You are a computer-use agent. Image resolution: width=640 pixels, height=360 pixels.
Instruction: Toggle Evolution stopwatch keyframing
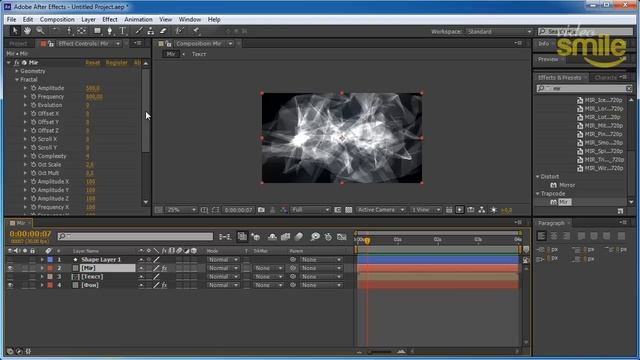pyautogui.click(x=33, y=105)
